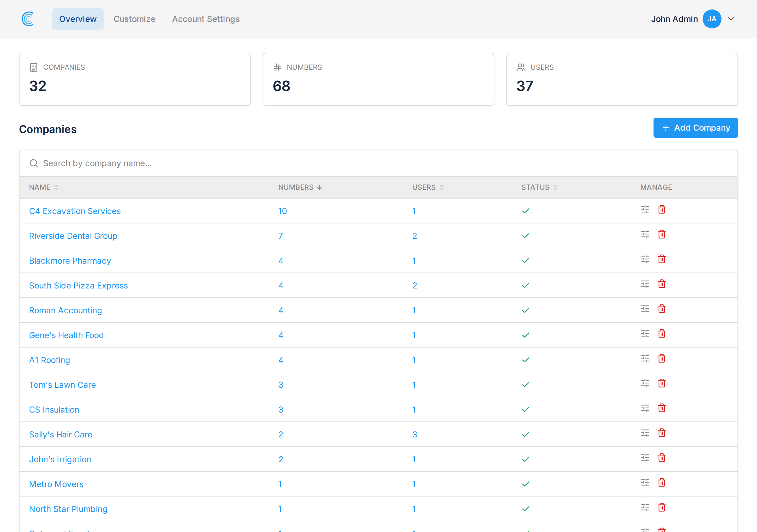Viewport: 757px width, 532px height.
Task: Delete Riverside Dental Group company
Action: click(661, 234)
